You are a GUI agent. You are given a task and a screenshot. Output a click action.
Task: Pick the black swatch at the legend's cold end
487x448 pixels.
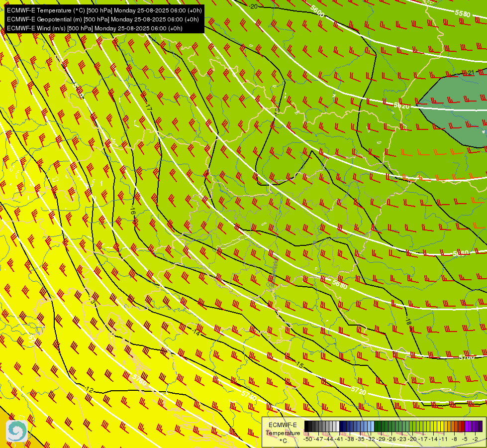click(x=306, y=427)
